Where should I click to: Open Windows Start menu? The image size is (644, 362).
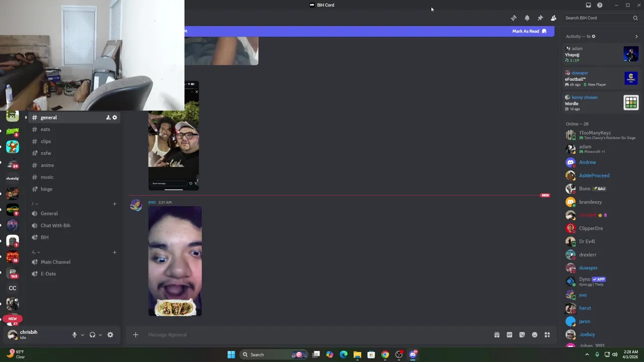tap(231, 354)
